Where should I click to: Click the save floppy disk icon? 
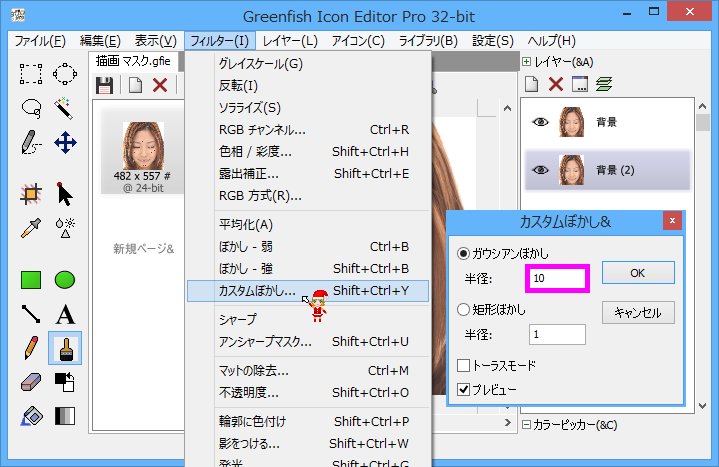(104, 85)
